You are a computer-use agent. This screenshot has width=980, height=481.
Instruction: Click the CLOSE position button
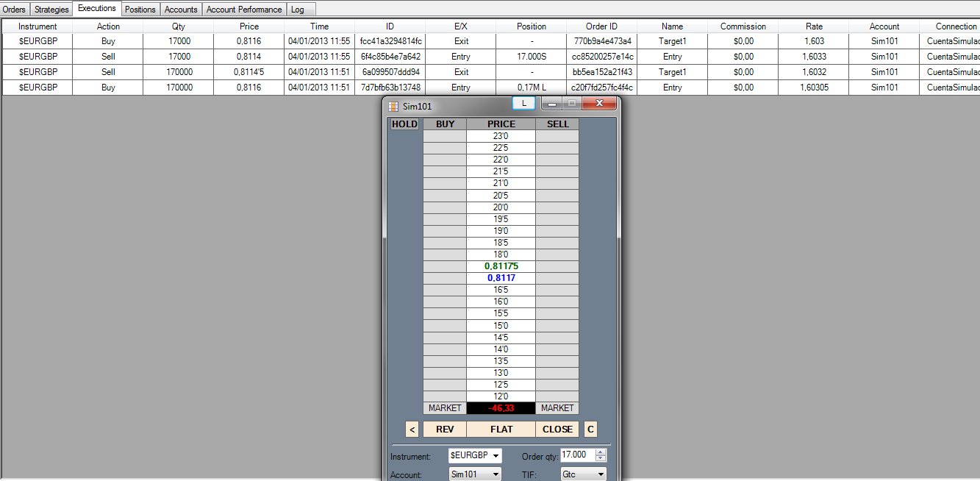pos(557,430)
